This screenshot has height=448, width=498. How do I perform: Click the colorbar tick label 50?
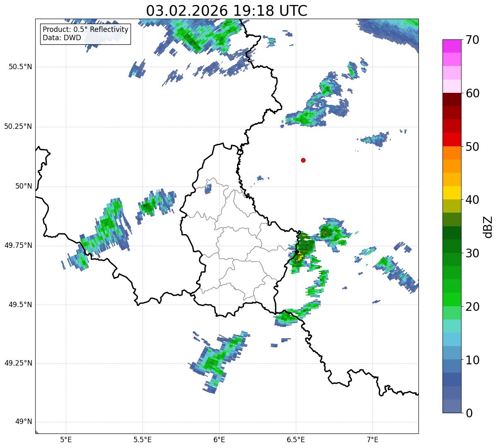(x=472, y=147)
